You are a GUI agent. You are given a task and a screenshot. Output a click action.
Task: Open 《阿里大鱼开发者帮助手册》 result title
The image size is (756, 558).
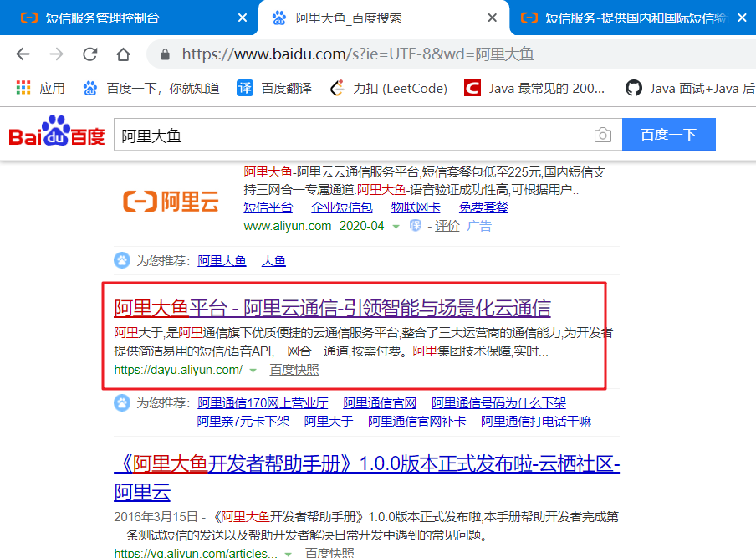coord(366,478)
